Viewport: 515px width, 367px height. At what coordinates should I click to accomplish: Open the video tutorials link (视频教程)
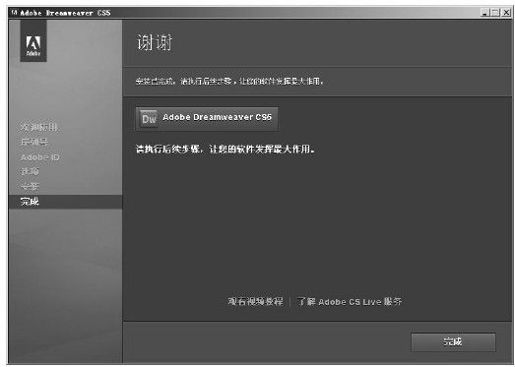(x=255, y=301)
